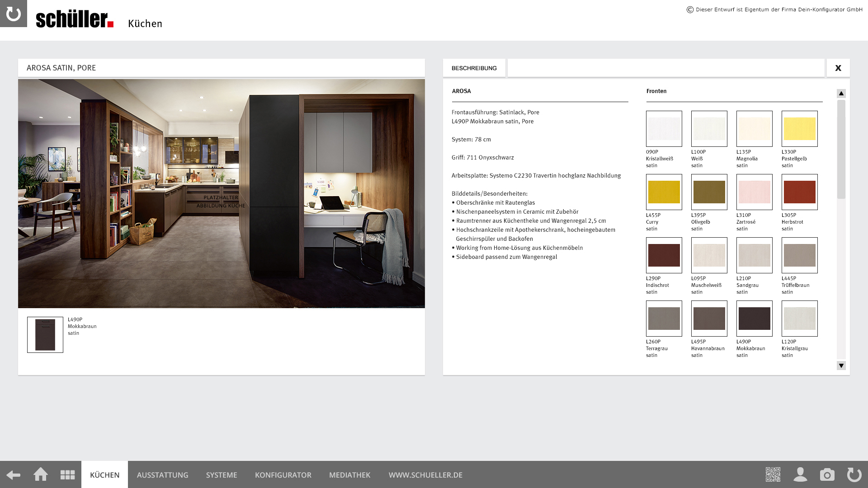Select the L330P Pastellgelb swatch
This screenshot has width=868, height=488.
799,129
